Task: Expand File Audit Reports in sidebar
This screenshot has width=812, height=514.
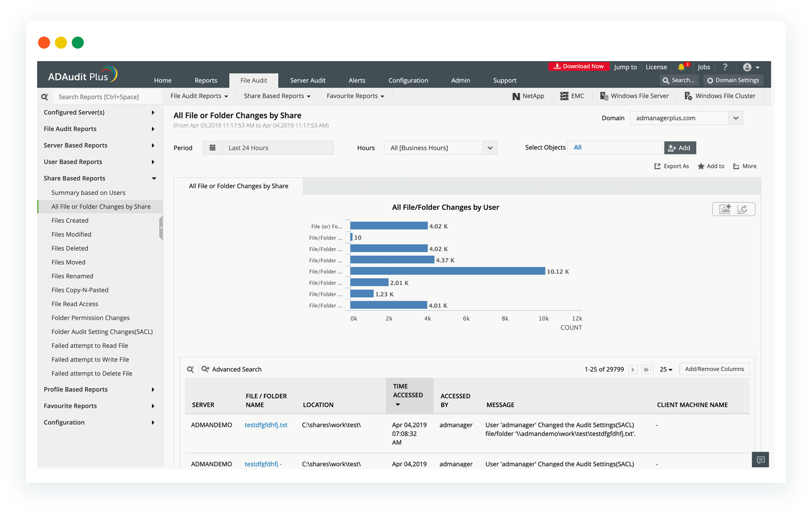Action: tap(100, 129)
